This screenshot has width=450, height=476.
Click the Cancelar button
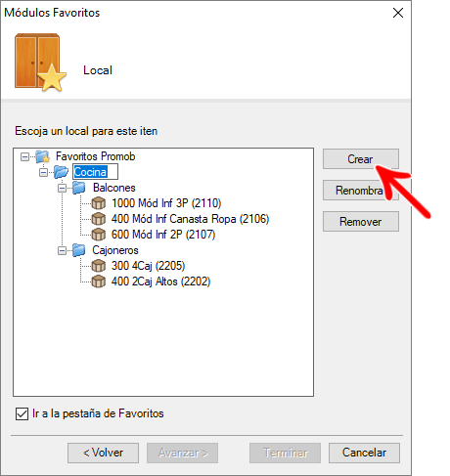click(364, 453)
